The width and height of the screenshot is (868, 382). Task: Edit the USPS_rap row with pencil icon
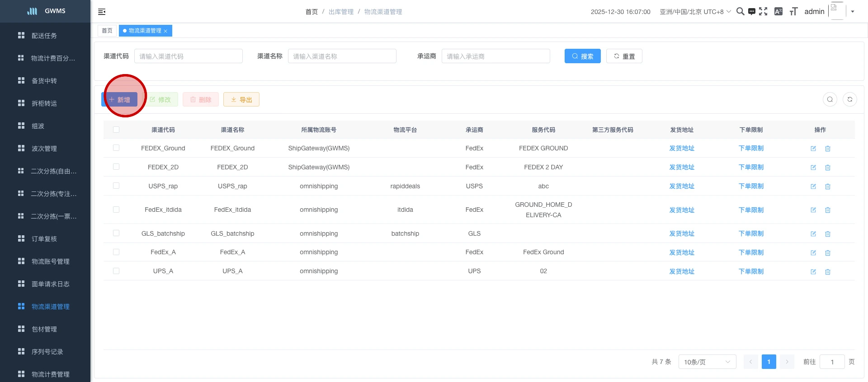click(x=813, y=186)
